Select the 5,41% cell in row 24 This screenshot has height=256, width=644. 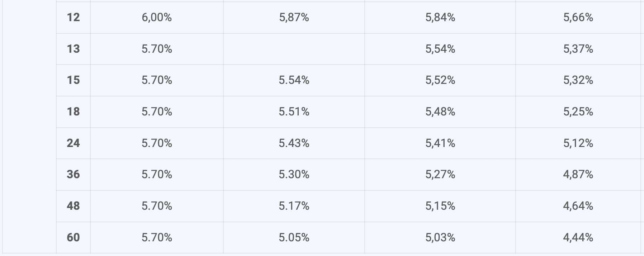(x=440, y=143)
